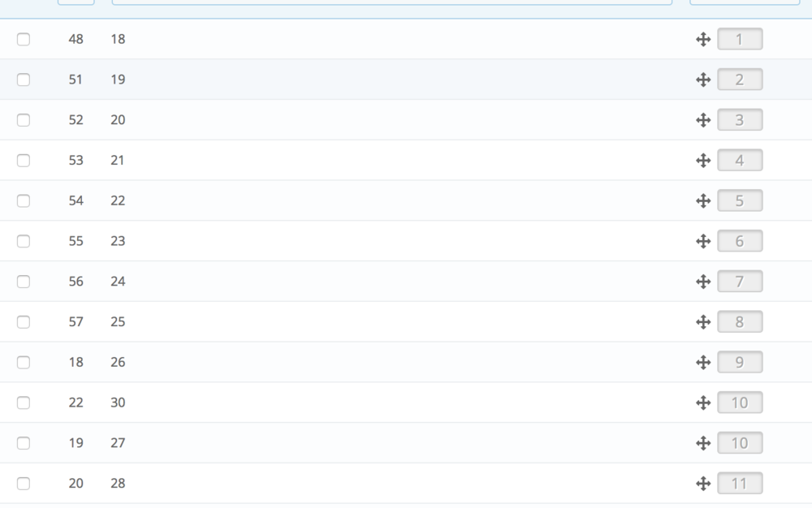Click the move handle icon in the row with value 26
The height and width of the screenshot is (508, 812).
(x=702, y=362)
